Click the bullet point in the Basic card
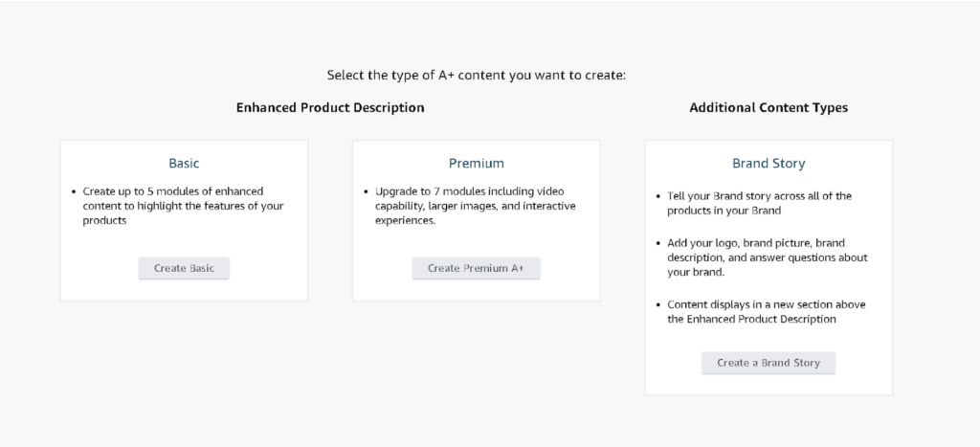980x447 pixels. (x=74, y=191)
